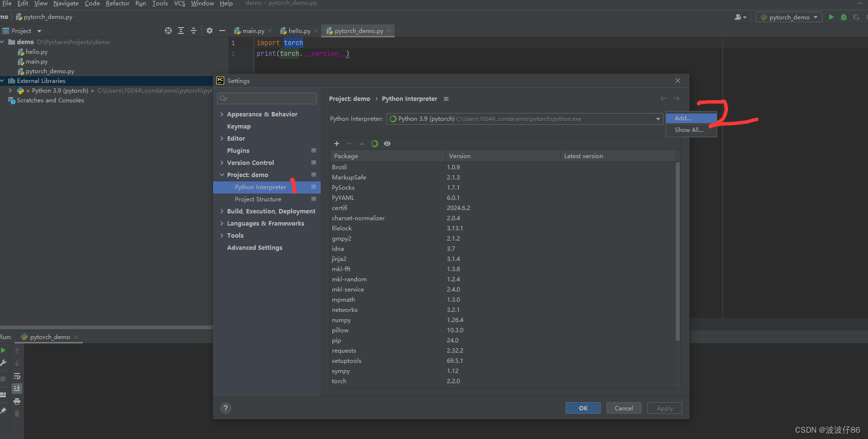Viewport: 868px width, 439px height.
Task: Expand Appearance & Behavior settings section
Action: point(222,114)
